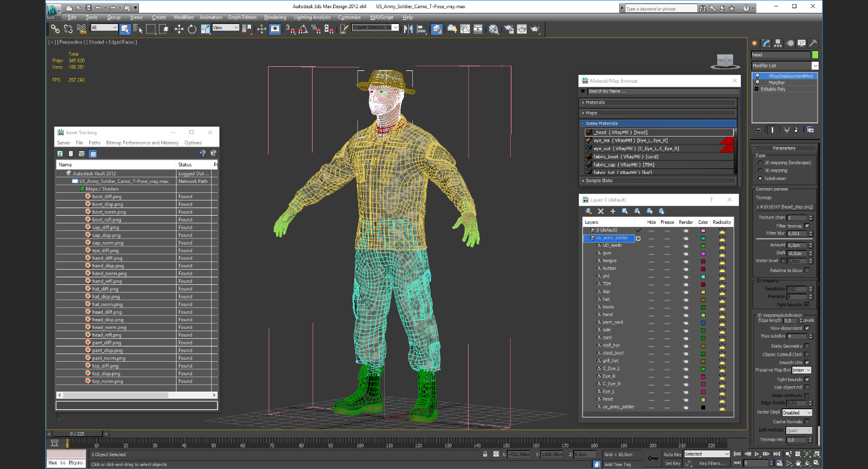Viewport: 868px width, 469px height.
Task: Open the Hierarchy command panel tab
Action: [778, 43]
